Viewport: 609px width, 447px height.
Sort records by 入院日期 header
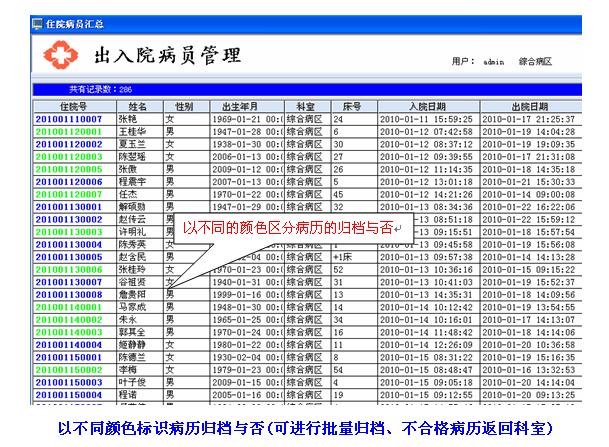(x=436, y=105)
